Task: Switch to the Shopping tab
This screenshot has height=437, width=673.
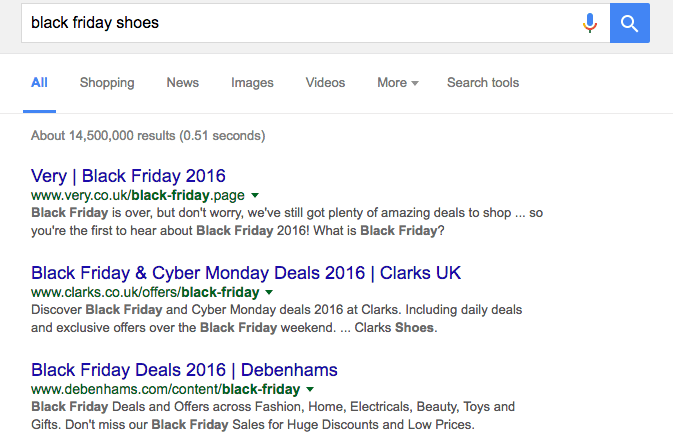Action: point(107,83)
